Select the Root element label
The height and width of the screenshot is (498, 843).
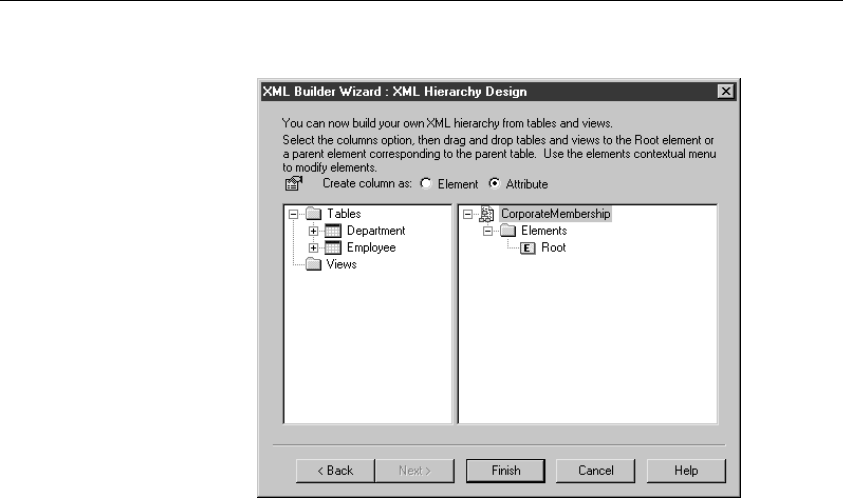click(x=553, y=247)
